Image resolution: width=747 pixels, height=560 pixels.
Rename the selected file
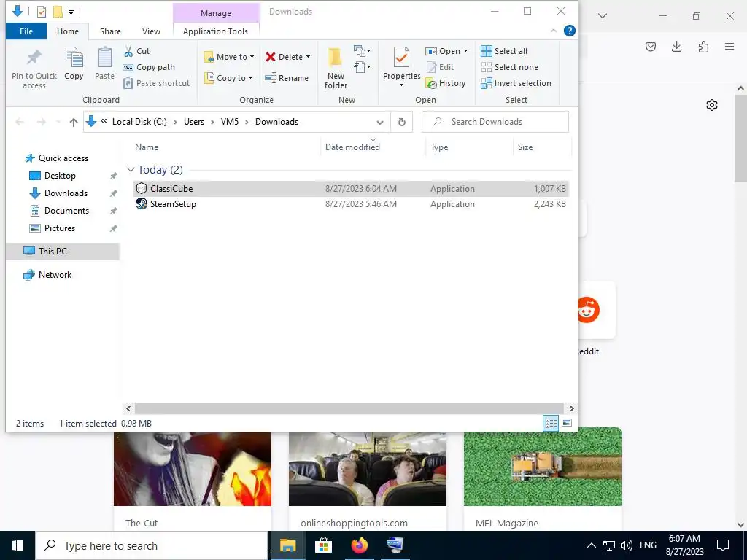click(287, 77)
